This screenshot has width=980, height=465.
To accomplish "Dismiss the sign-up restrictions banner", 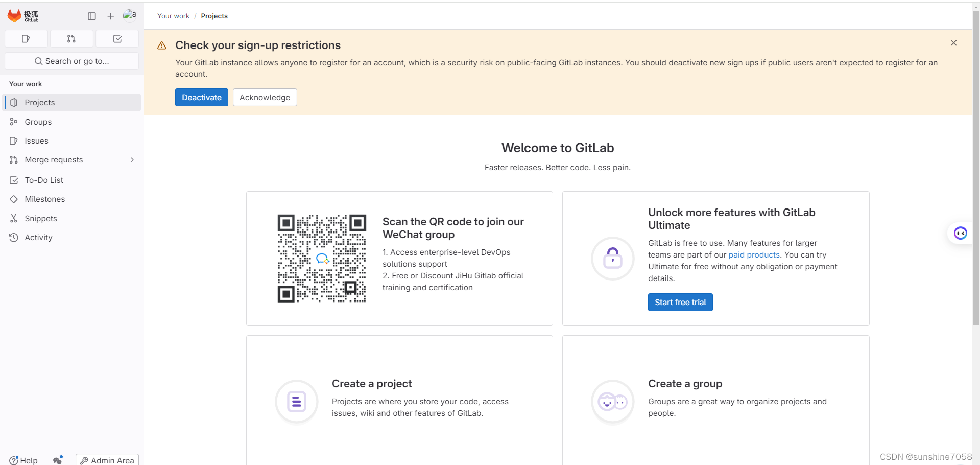I will tap(953, 43).
